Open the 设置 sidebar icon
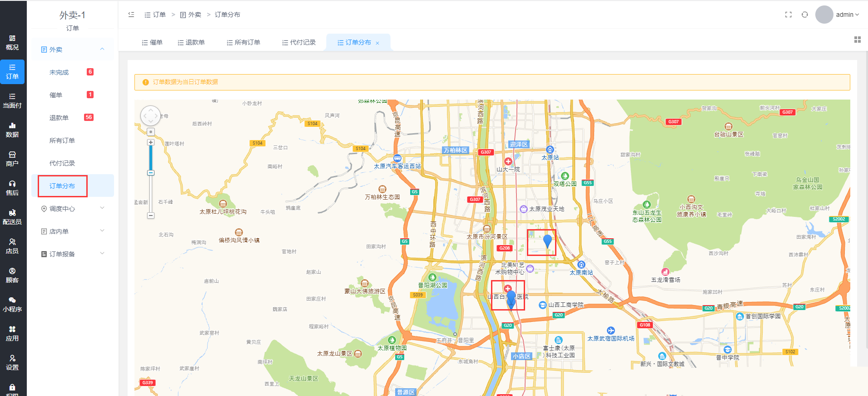This screenshot has width=868, height=396. [x=12, y=363]
